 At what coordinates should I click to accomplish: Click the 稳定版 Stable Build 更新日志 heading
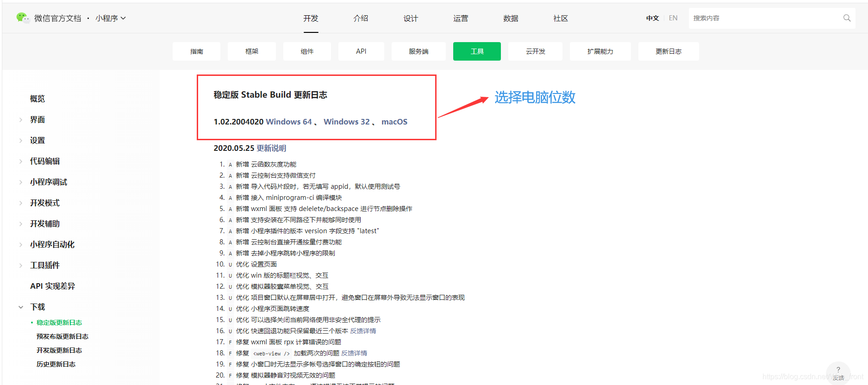click(x=270, y=95)
